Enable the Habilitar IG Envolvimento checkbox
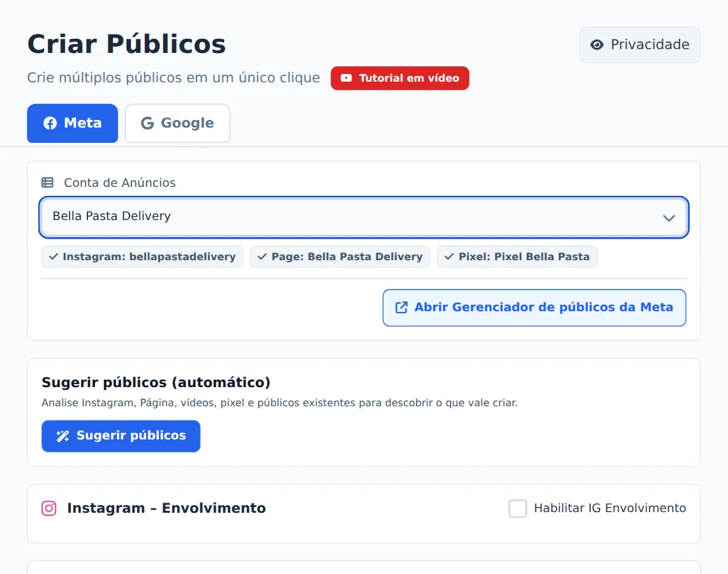This screenshot has height=574, width=728. pos(517,508)
